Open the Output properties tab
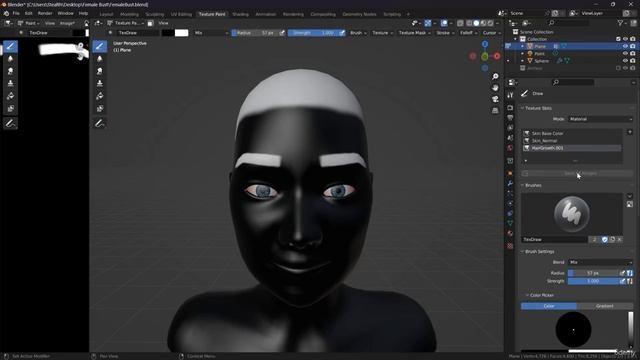640x360 pixels. 510,118
